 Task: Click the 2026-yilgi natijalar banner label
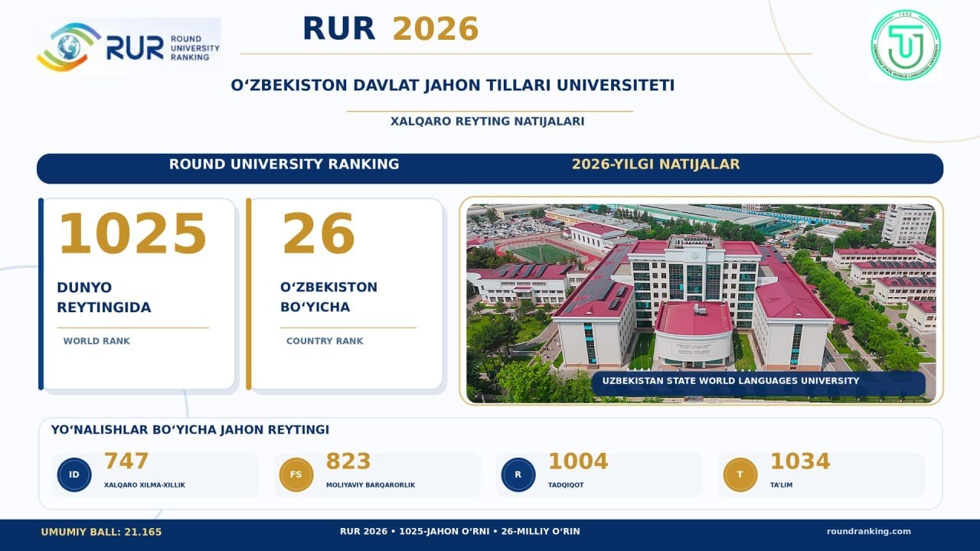656,165
